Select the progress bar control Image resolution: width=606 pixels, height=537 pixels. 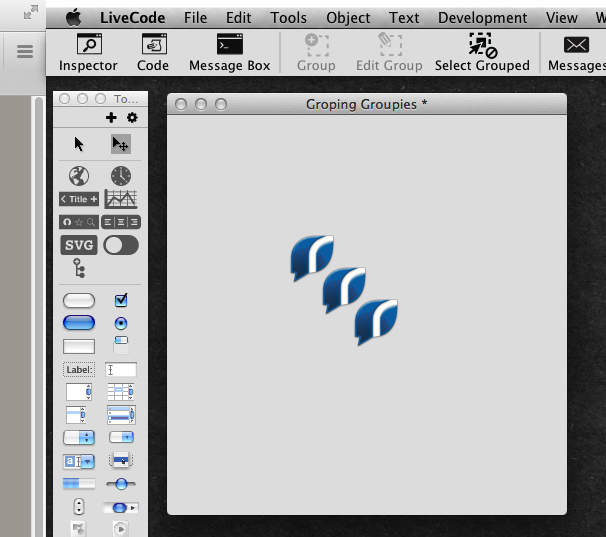[79, 484]
